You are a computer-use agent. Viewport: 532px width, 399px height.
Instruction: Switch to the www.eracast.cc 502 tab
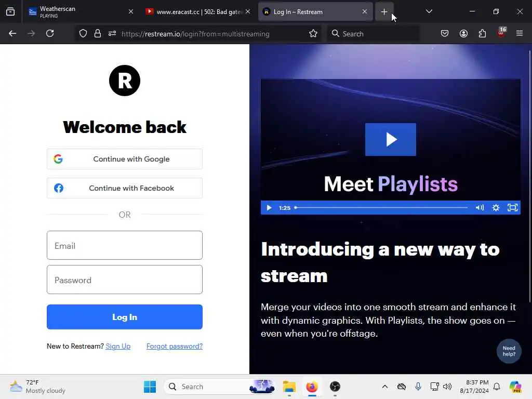pos(198,12)
